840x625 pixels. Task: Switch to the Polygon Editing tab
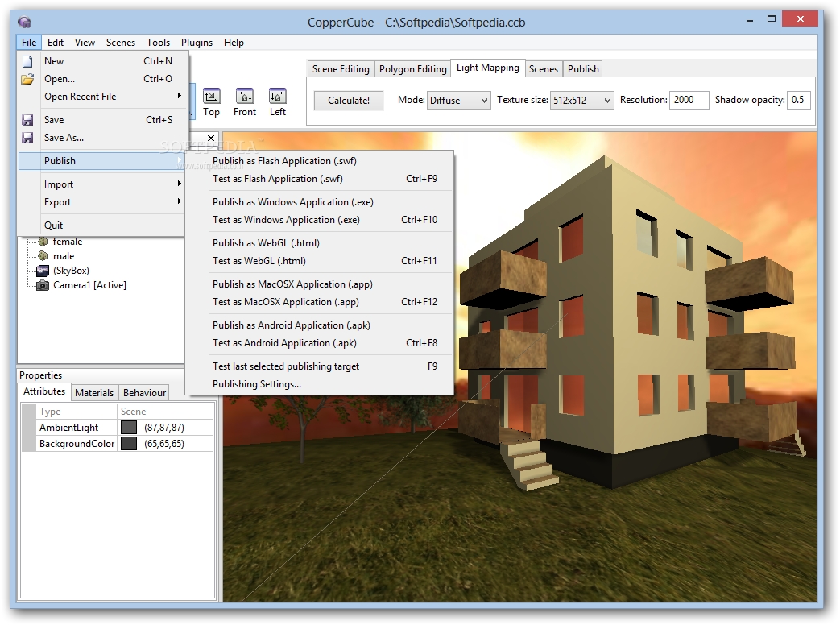pos(412,69)
